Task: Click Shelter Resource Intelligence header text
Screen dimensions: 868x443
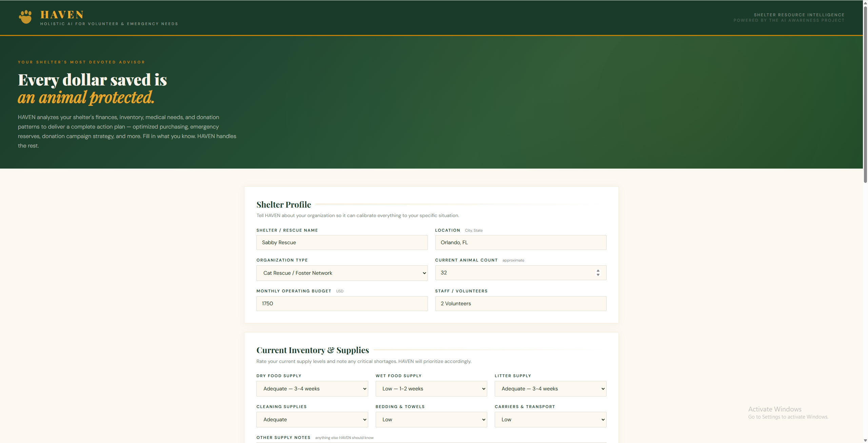Action: [x=799, y=15]
